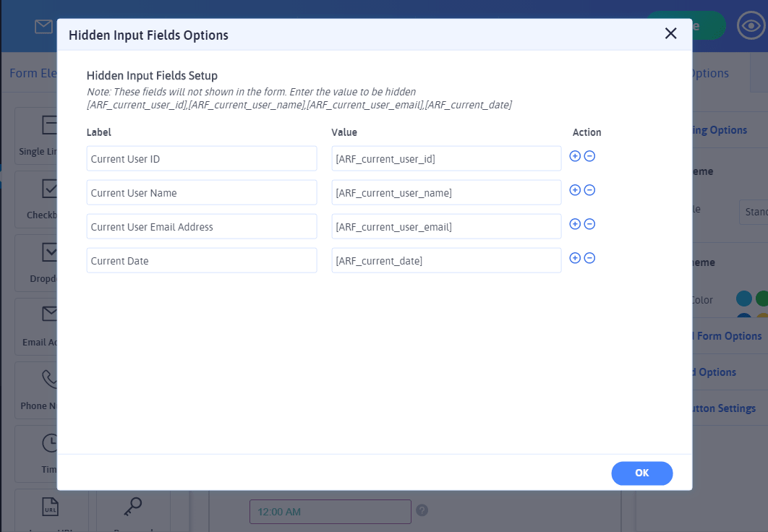Select the [ARF_current_user_name] value box

pos(446,193)
